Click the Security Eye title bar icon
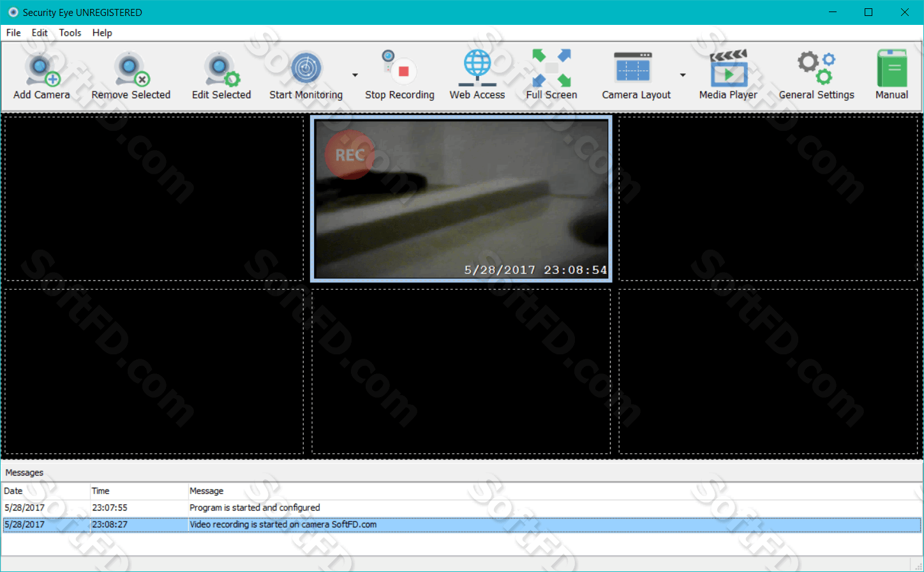The height and width of the screenshot is (572, 924). 13,12
